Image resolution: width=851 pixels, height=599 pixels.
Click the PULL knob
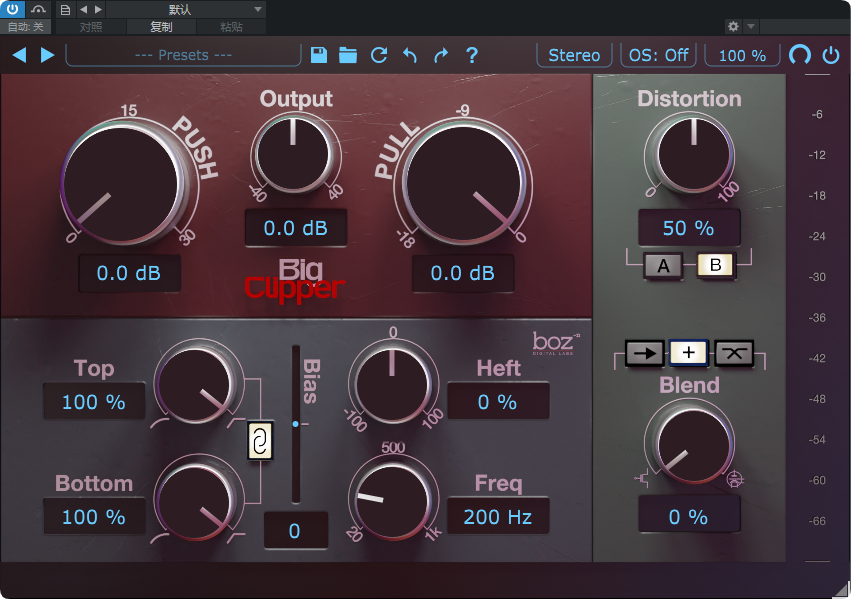pyautogui.click(x=464, y=183)
